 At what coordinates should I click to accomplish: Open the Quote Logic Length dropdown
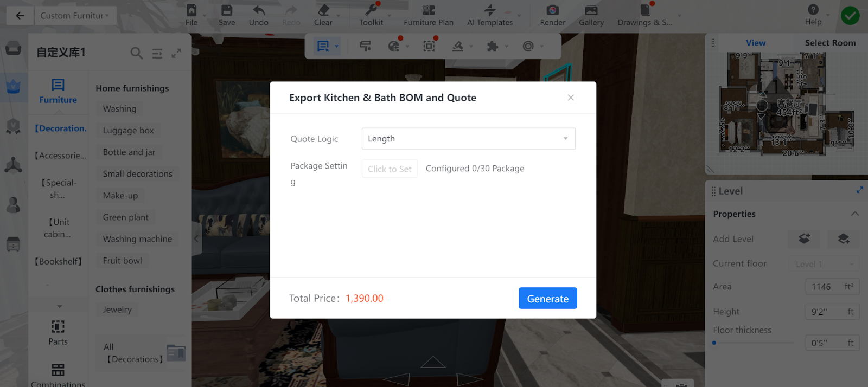tap(468, 139)
